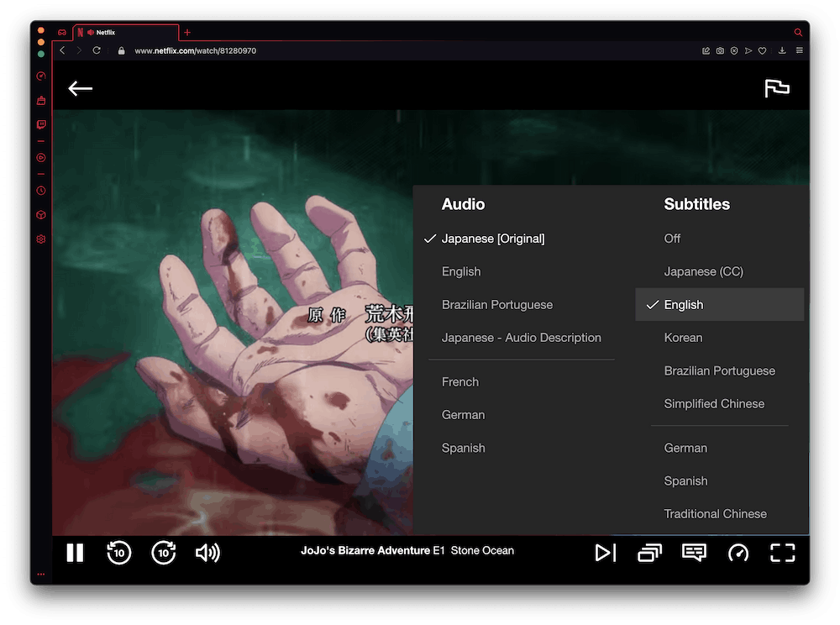The width and height of the screenshot is (840, 625).
Task: Play the next episode
Action: [x=606, y=553]
